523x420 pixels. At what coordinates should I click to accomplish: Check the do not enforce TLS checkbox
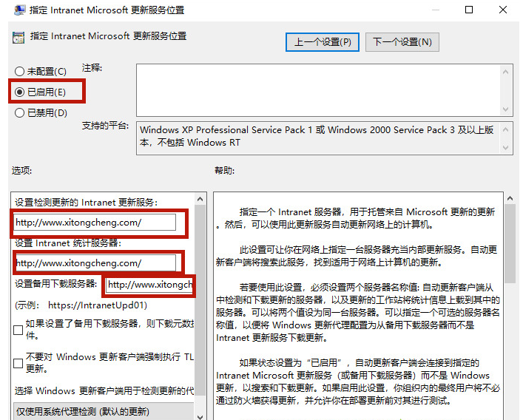coord(18,363)
